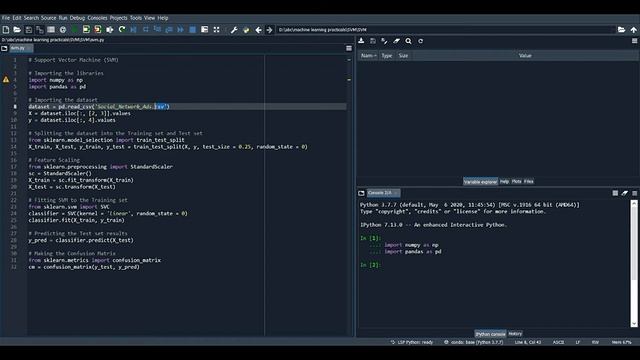Step out (run until return) debug icon
Image resolution: width=640 pixels, height=360 pixels.
(169, 29)
